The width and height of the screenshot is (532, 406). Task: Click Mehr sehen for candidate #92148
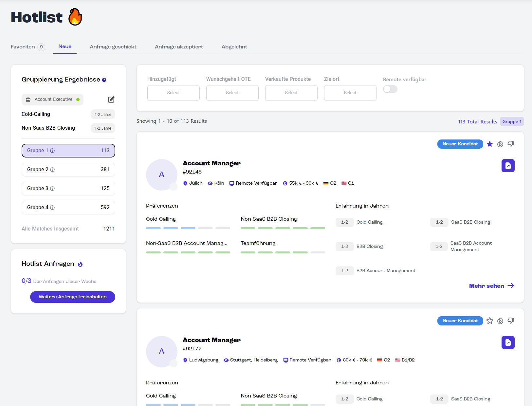click(491, 286)
